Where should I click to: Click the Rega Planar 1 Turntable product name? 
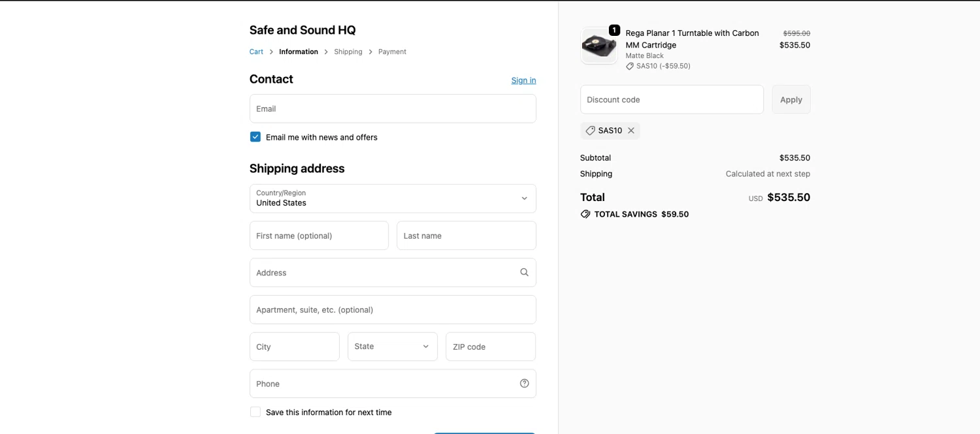click(x=693, y=39)
